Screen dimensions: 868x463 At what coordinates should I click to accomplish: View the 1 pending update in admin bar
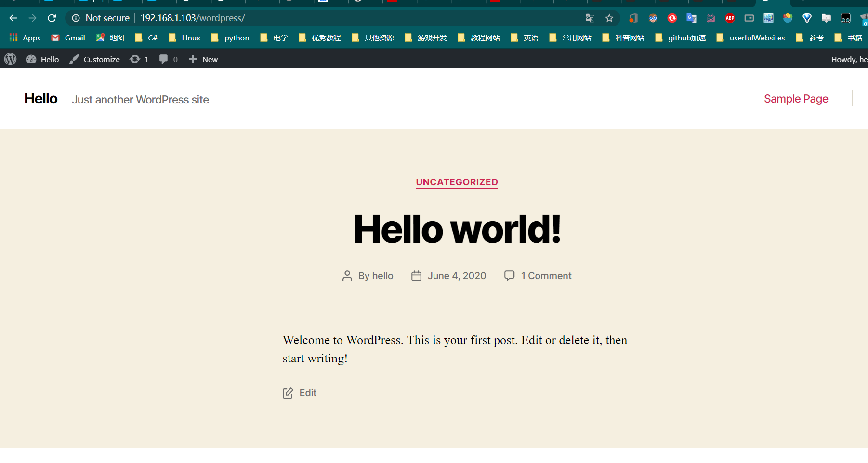(139, 59)
